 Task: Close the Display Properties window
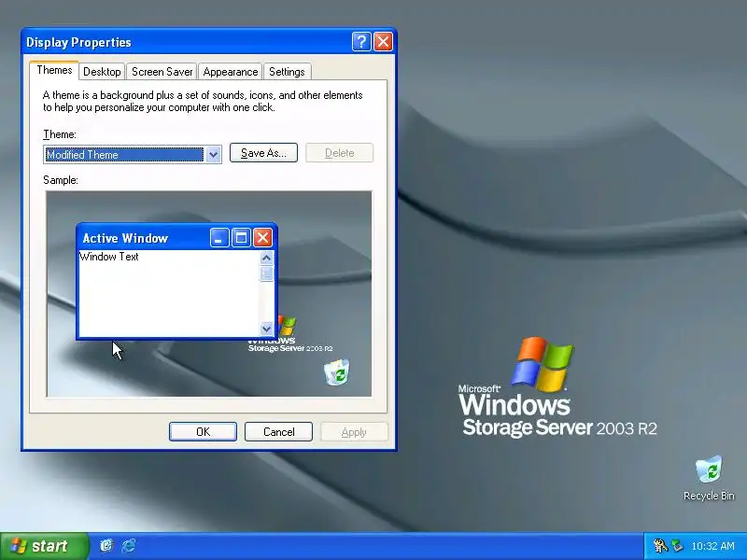click(383, 42)
